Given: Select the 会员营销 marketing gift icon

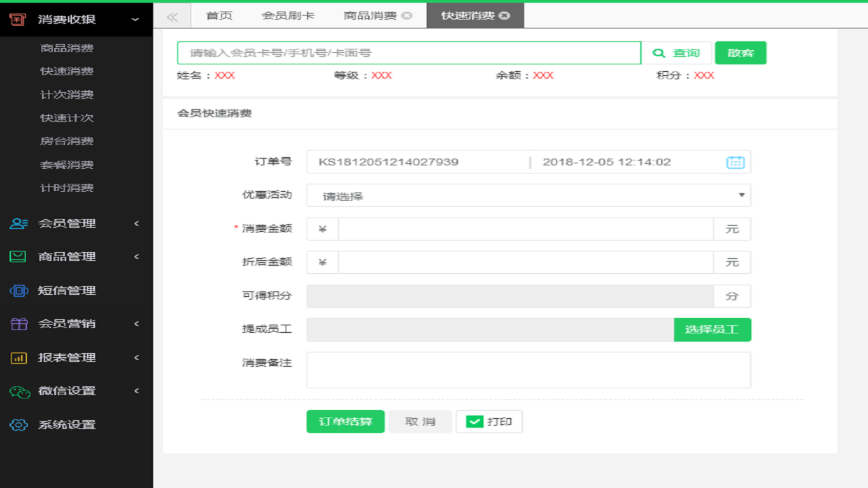Looking at the screenshot, I should 19,324.
